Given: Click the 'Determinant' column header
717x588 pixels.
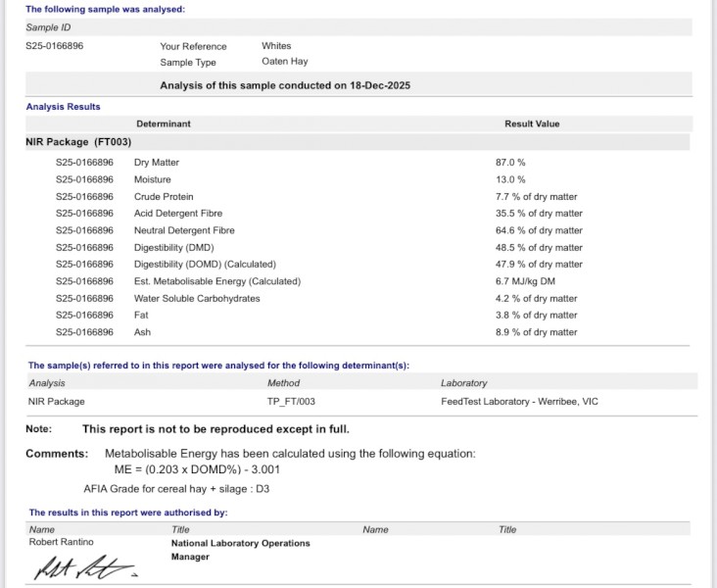Looking at the screenshot, I should (164, 124).
